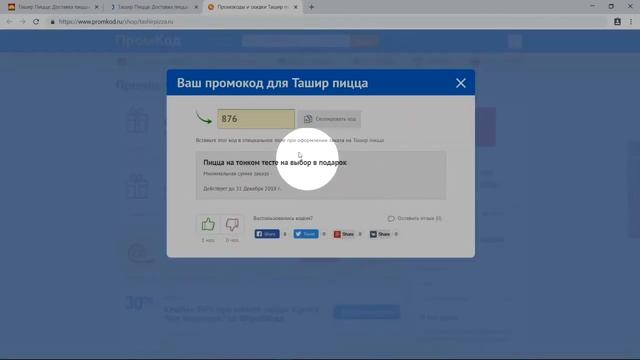
Task: Minimize the browser window
Action: (592, 6)
